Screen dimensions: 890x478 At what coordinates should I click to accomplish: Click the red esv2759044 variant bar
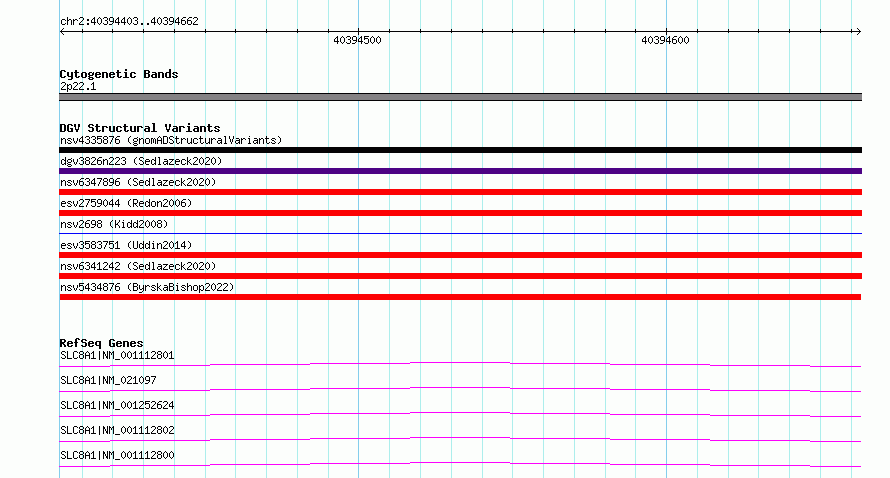[460, 213]
